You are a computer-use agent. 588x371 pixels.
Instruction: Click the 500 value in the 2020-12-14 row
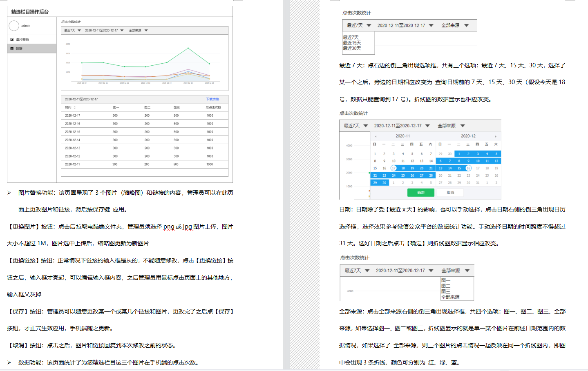click(x=176, y=140)
